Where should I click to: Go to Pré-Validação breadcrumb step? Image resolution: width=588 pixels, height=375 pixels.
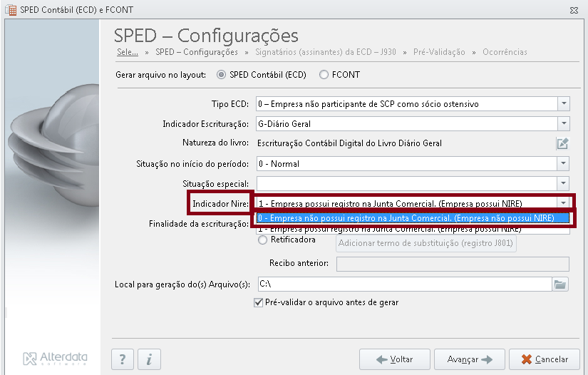[x=439, y=52]
